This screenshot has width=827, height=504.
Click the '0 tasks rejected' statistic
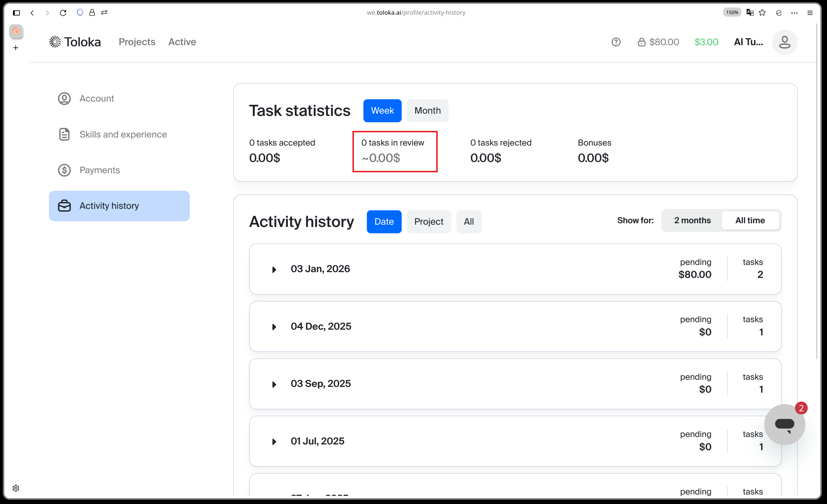[501, 151]
